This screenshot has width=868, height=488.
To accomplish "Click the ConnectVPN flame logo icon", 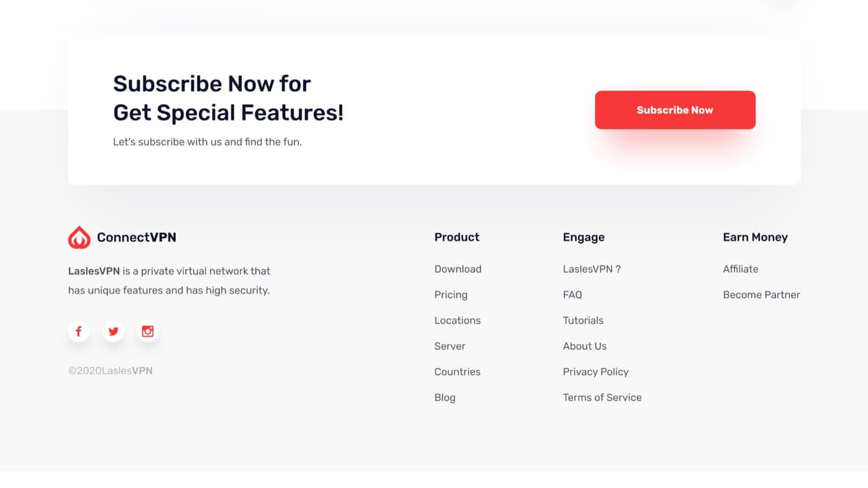I will [79, 237].
